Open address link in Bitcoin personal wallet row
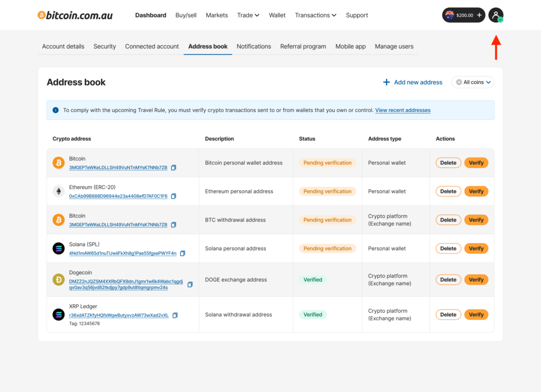Image resolution: width=541 pixels, height=392 pixels. tap(118, 167)
